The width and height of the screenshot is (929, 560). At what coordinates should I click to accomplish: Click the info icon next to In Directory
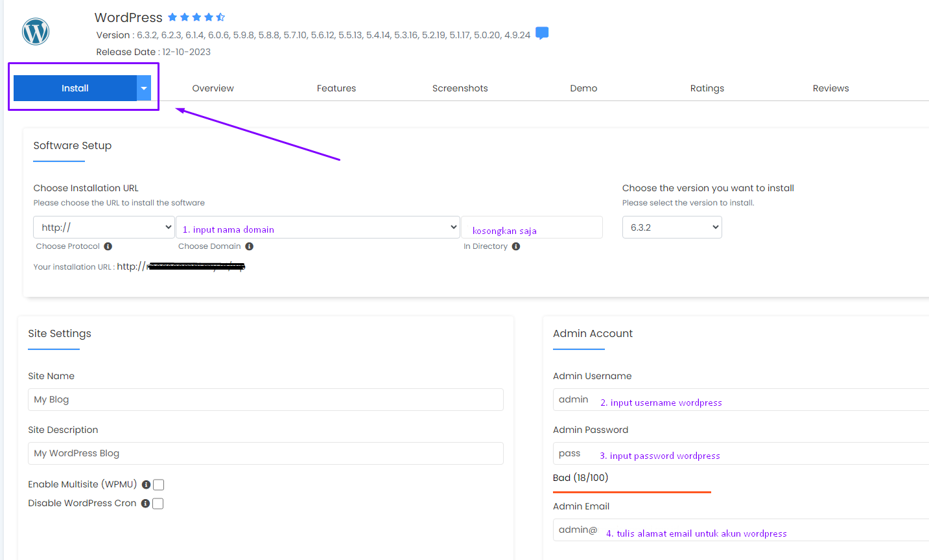coord(516,246)
